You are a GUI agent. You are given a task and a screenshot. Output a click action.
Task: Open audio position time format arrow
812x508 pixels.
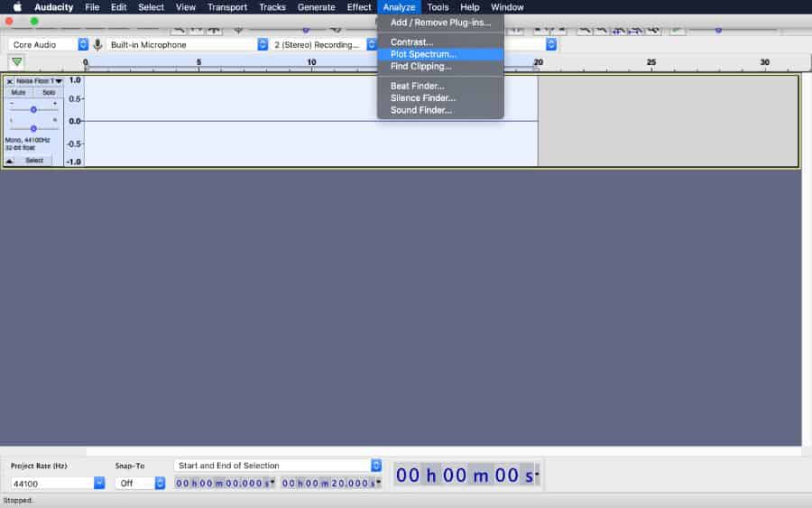point(537,474)
